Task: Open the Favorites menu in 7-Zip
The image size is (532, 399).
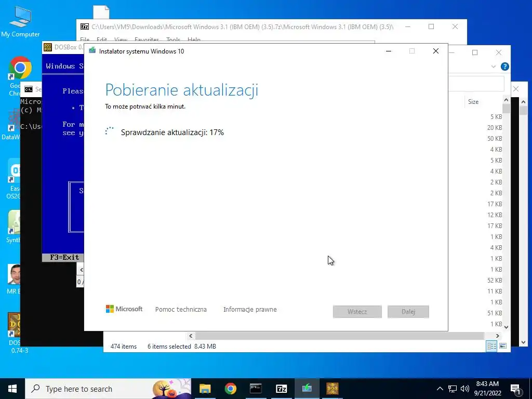Action: point(147,40)
